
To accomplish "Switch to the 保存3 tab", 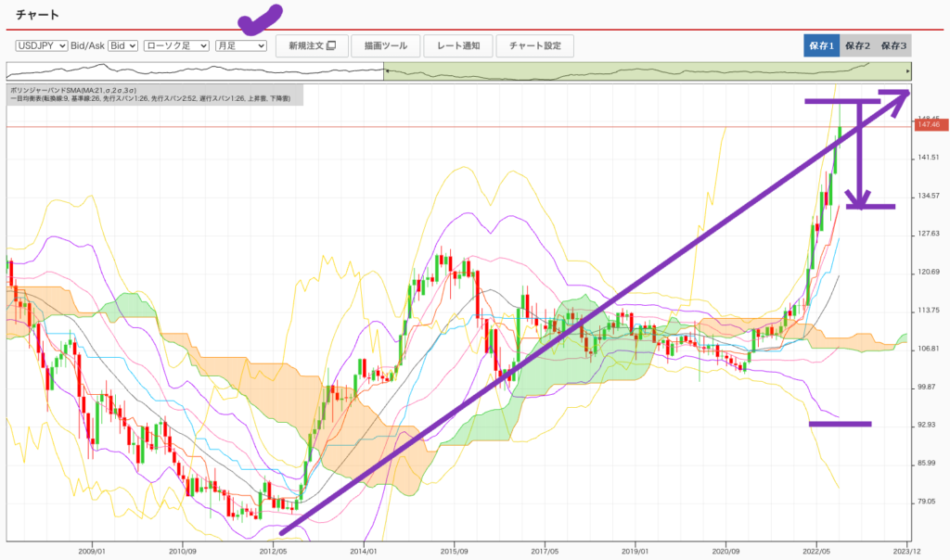I will pos(893,45).
